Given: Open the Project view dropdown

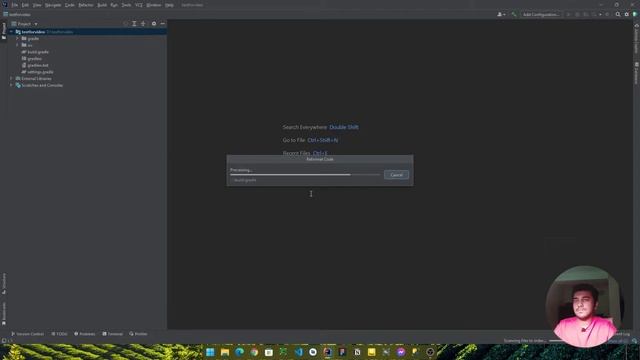Looking at the screenshot, I should 24,24.
